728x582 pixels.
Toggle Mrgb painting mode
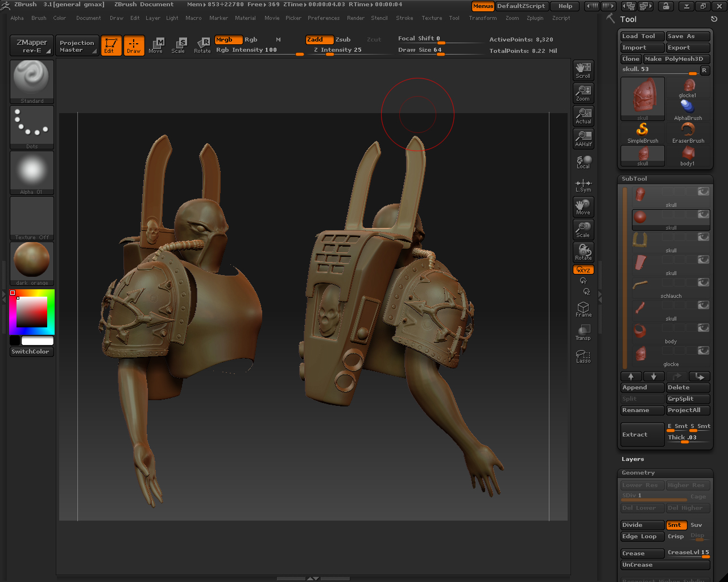tap(229, 40)
